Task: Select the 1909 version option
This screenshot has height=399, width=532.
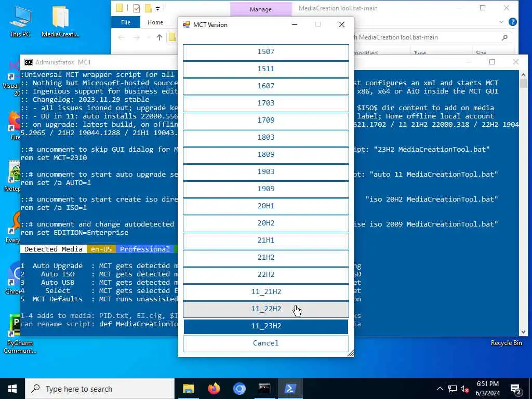Action: click(x=265, y=189)
